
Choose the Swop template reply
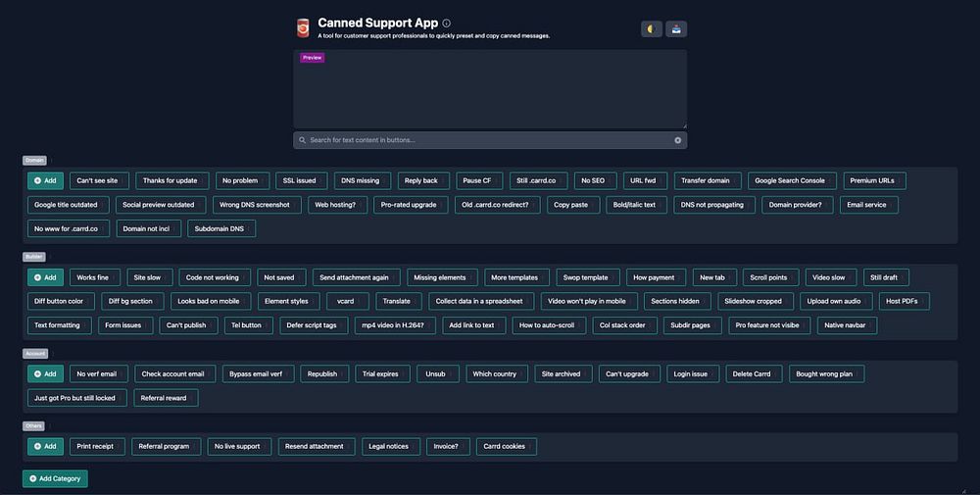tap(587, 277)
